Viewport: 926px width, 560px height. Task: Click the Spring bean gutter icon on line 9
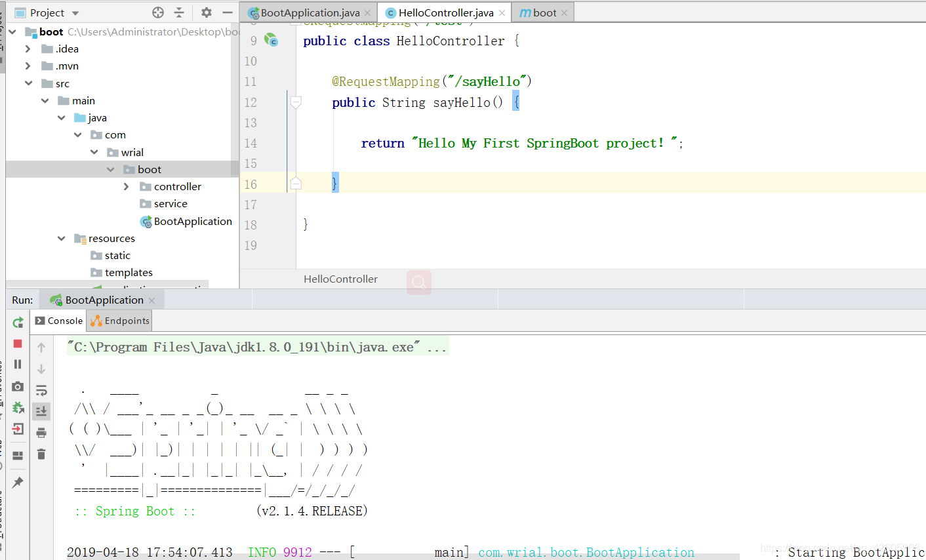(271, 40)
